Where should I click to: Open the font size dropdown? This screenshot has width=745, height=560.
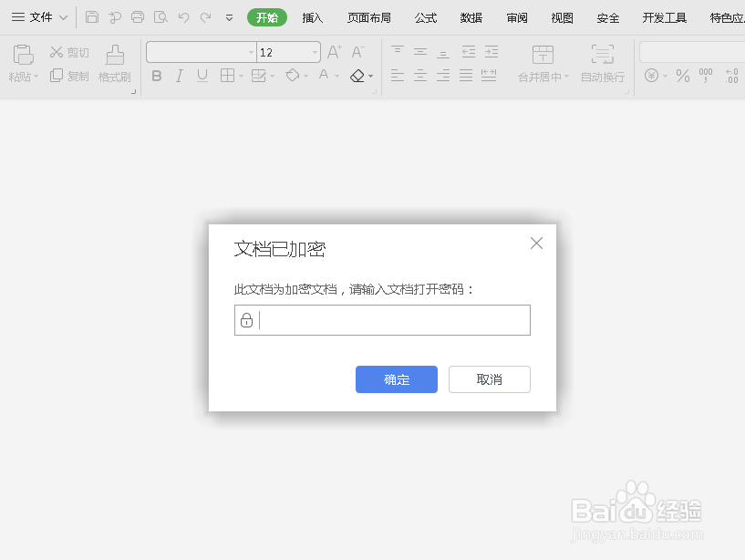(314, 52)
